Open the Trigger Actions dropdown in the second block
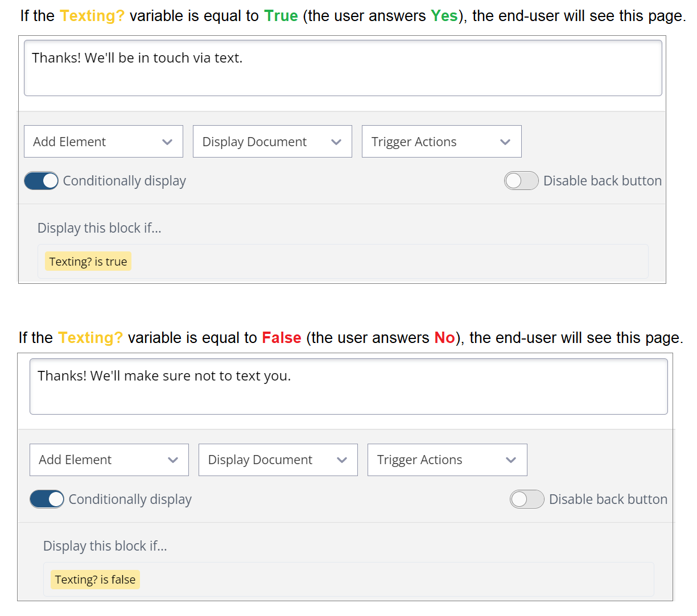 coord(447,460)
